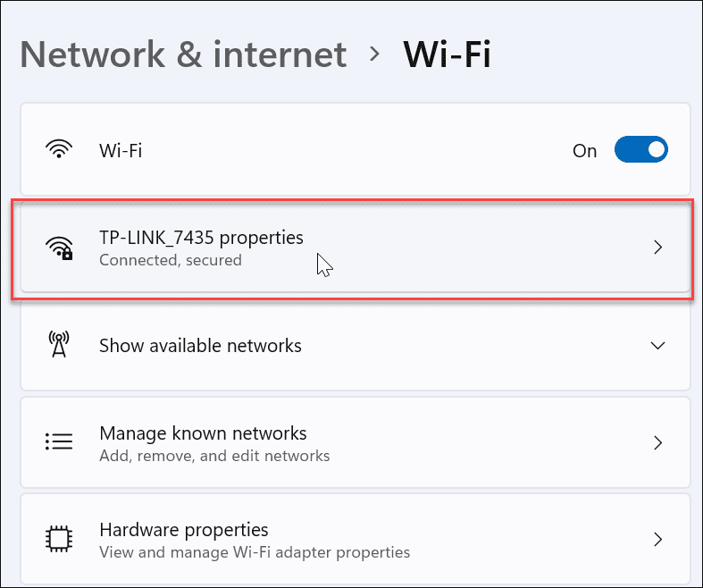This screenshot has width=703, height=588.
Task: Click the list icon beside Manage known networks
Action: coord(59,442)
